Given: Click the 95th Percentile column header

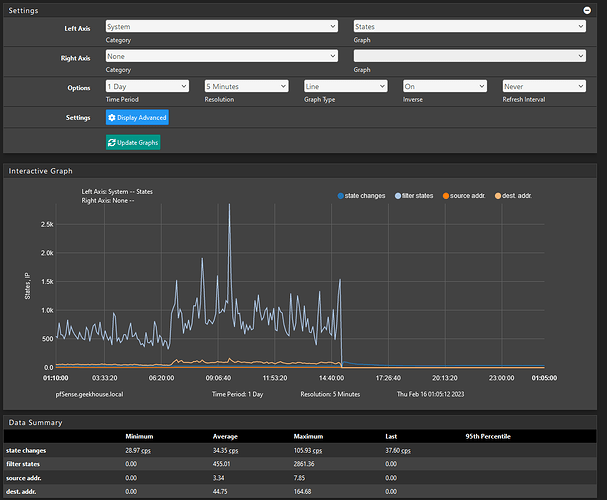Looking at the screenshot, I should point(486,436).
